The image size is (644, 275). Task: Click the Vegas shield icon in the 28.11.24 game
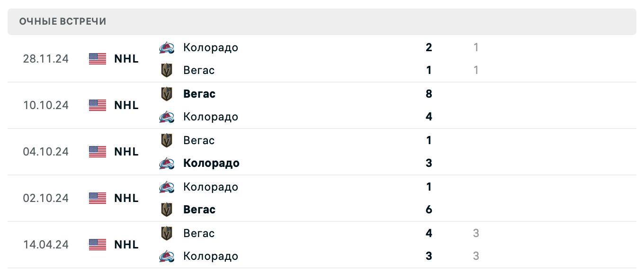pos(167,70)
